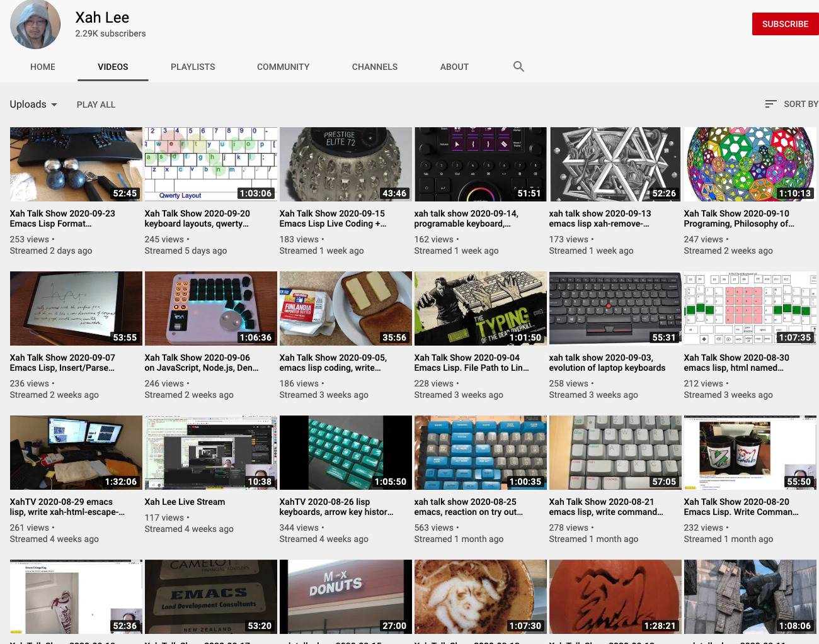Subscribe to the Xah Lee channel
The image size is (819, 644).
785,24
